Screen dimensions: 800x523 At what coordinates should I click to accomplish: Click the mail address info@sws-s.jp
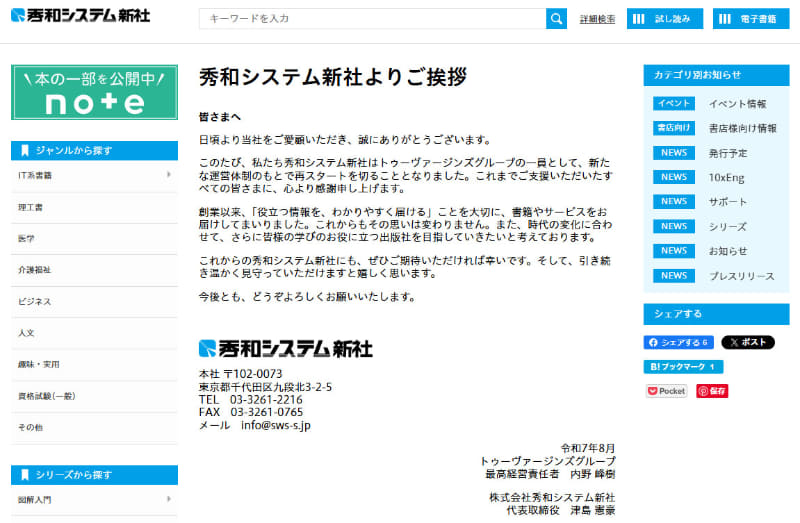[x=276, y=425]
